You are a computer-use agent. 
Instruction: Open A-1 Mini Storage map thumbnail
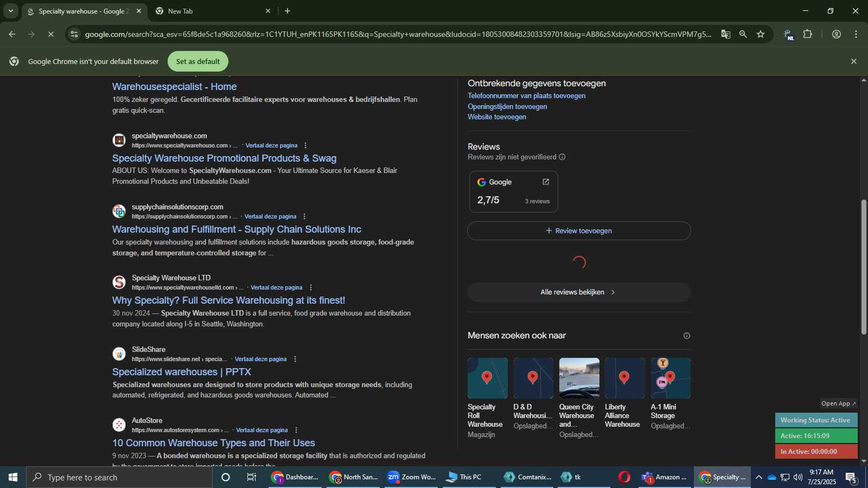tap(671, 378)
